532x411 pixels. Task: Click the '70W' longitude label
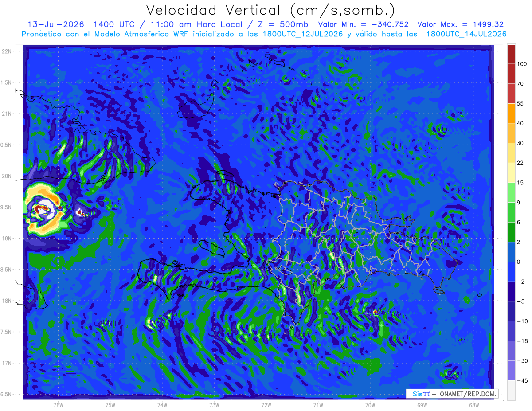tap(370, 405)
